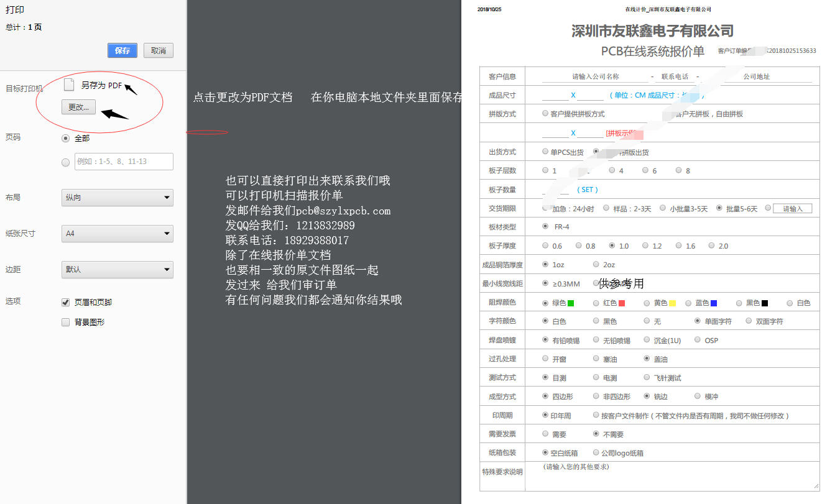Click the page range input field
The width and height of the screenshot is (840, 504).
(x=124, y=162)
